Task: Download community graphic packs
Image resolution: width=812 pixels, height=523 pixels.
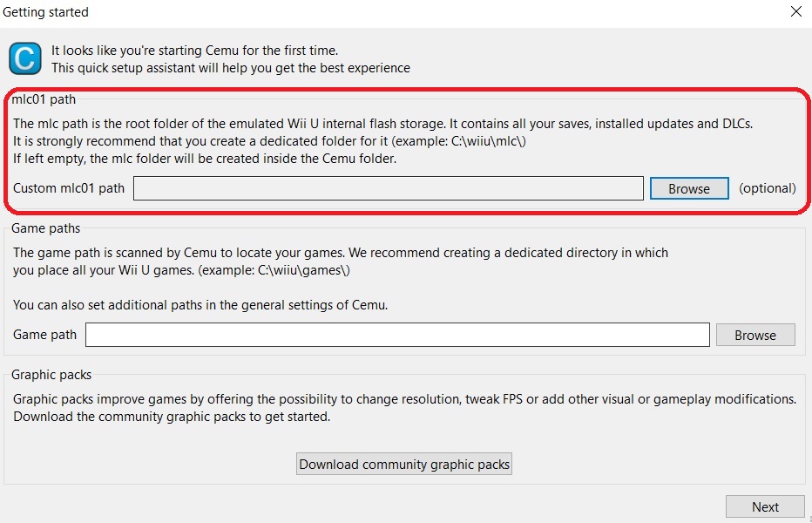Action: click(x=404, y=464)
